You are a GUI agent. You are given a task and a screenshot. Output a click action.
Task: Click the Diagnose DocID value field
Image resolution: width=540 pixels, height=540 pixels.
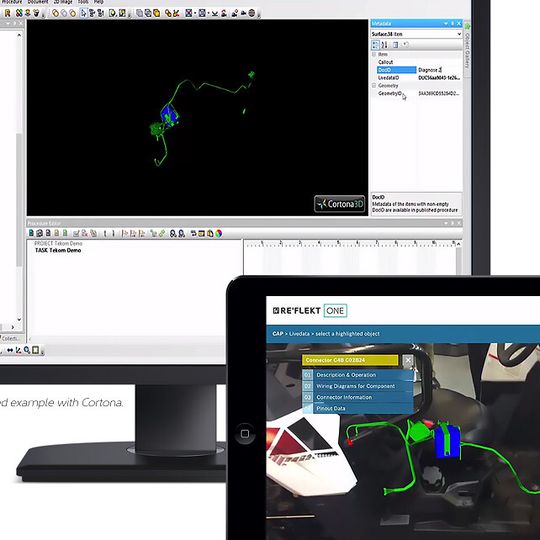439,70
